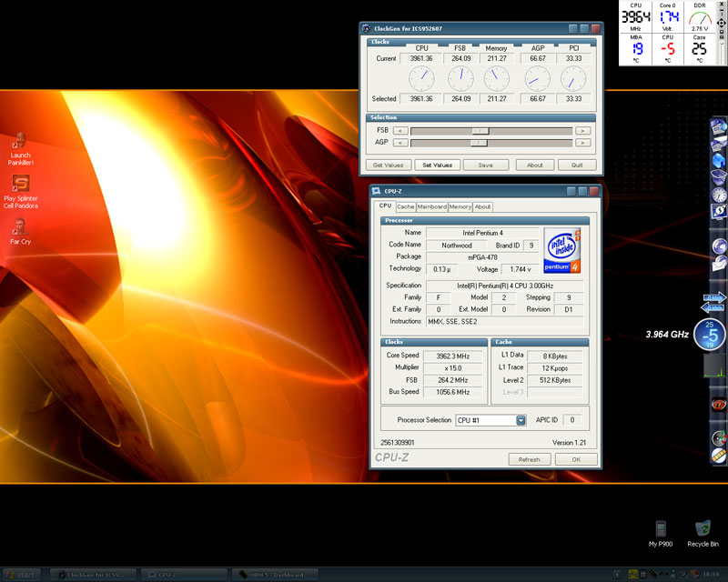The image size is (728, 582).
Task: Click the round -5 temperature gauge in the sidebar
Action: [710, 334]
